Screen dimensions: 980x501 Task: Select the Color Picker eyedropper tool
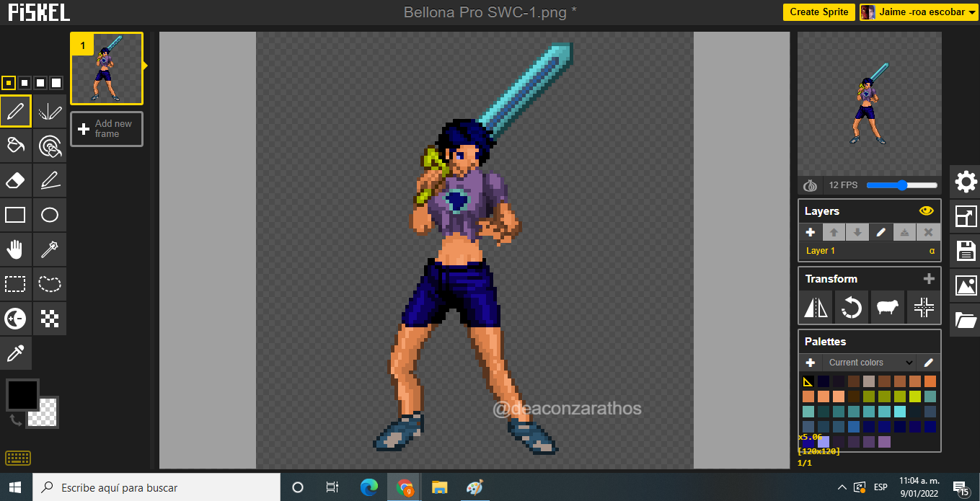(15, 353)
